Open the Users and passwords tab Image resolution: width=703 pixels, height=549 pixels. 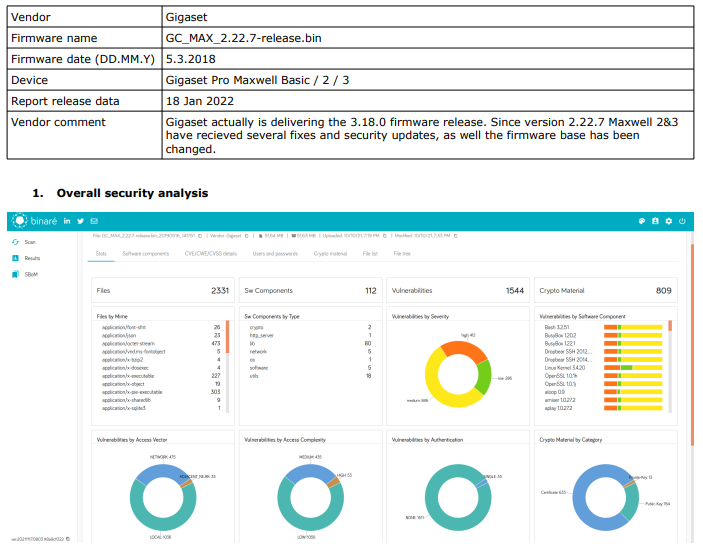(x=275, y=254)
